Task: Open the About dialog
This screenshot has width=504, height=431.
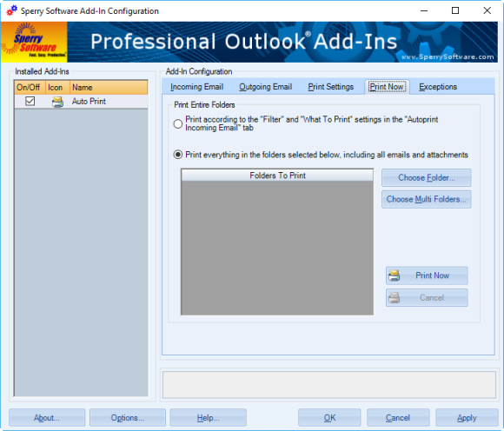Action: [x=47, y=417]
